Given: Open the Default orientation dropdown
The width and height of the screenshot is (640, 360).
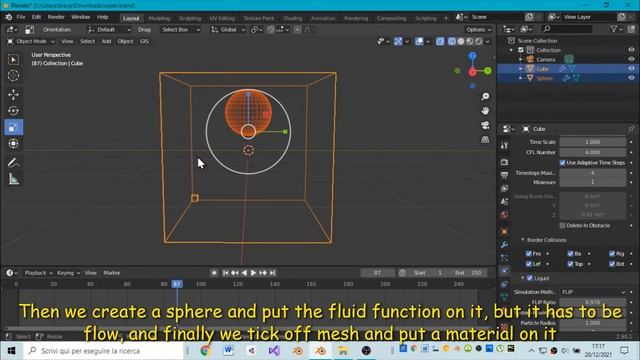Looking at the screenshot, I should (x=109, y=29).
